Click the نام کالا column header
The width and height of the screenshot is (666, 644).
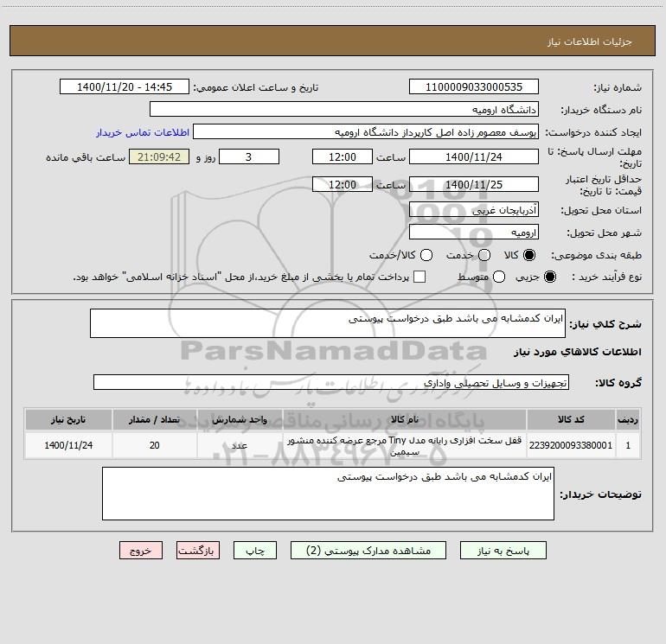click(x=405, y=419)
